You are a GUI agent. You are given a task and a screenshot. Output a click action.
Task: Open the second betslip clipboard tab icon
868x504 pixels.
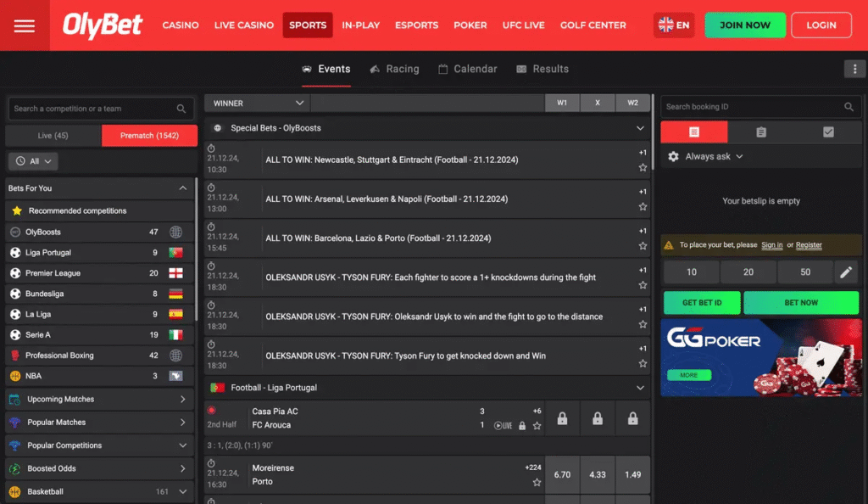tap(760, 132)
